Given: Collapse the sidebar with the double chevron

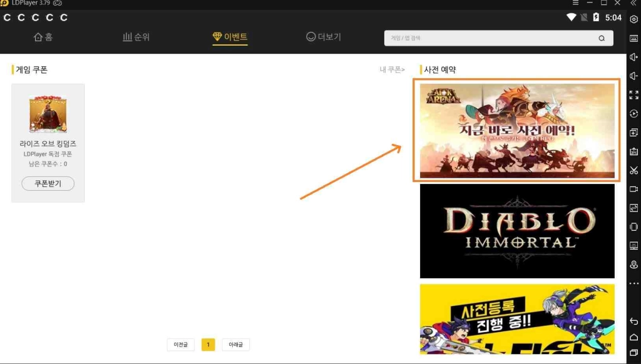Looking at the screenshot, I should (633, 3).
